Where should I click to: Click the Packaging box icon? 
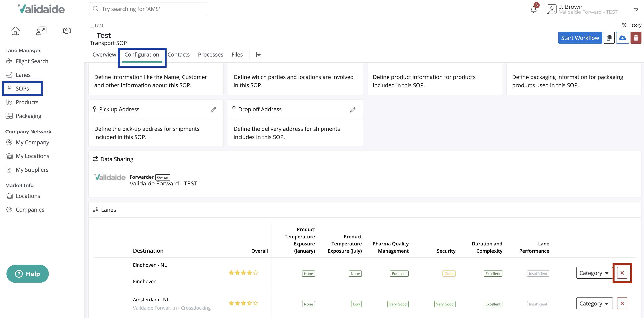(9, 116)
